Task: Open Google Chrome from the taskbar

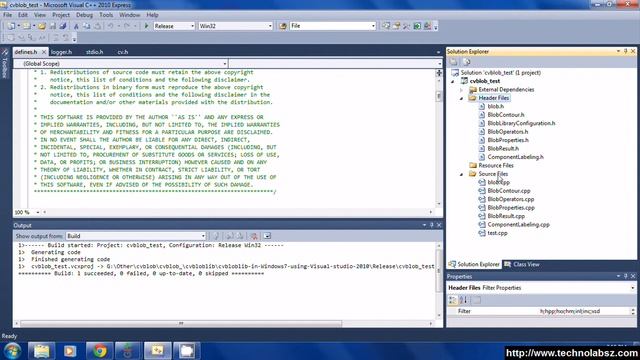Action: pyautogui.click(x=99, y=351)
